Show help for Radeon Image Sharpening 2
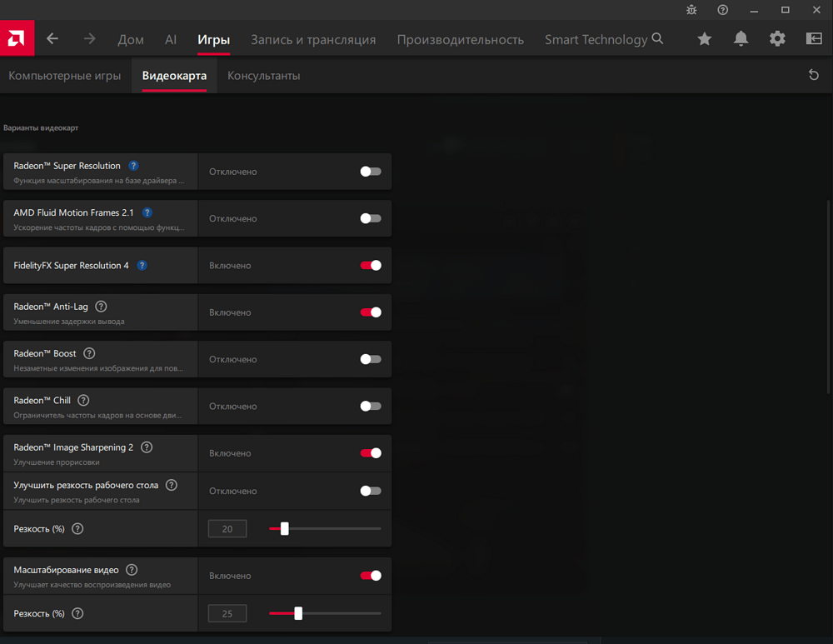Image resolution: width=833 pixels, height=644 pixels. coord(147,447)
